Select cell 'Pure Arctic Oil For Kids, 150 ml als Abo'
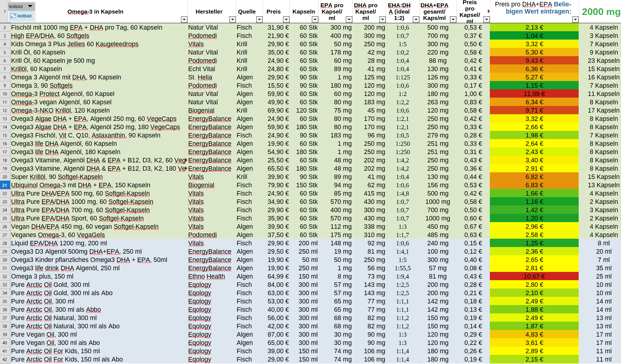 [x=99, y=359]
